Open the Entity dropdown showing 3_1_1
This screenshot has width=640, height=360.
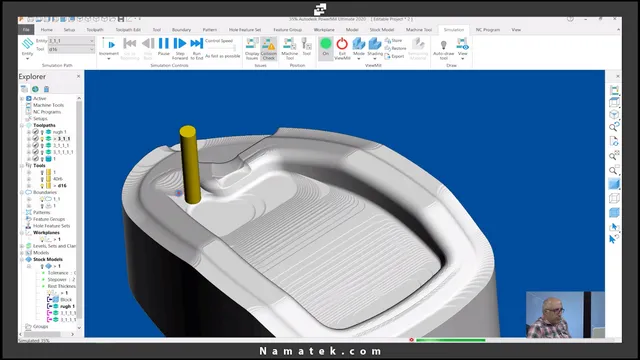pos(71,41)
